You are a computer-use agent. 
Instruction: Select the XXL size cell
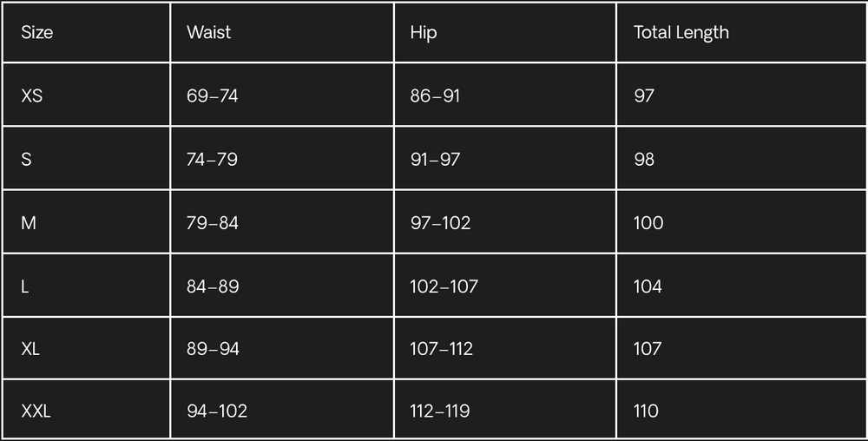36,411
